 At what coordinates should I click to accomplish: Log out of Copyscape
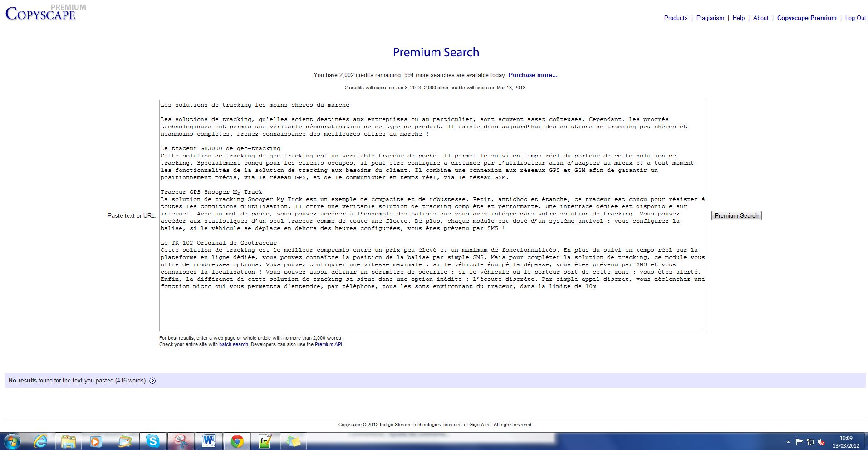tap(855, 18)
